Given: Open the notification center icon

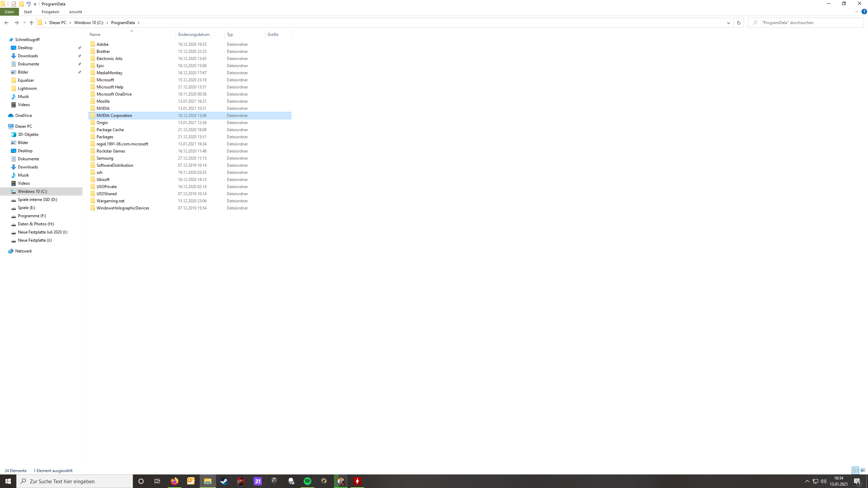Looking at the screenshot, I should click(x=857, y=481).
